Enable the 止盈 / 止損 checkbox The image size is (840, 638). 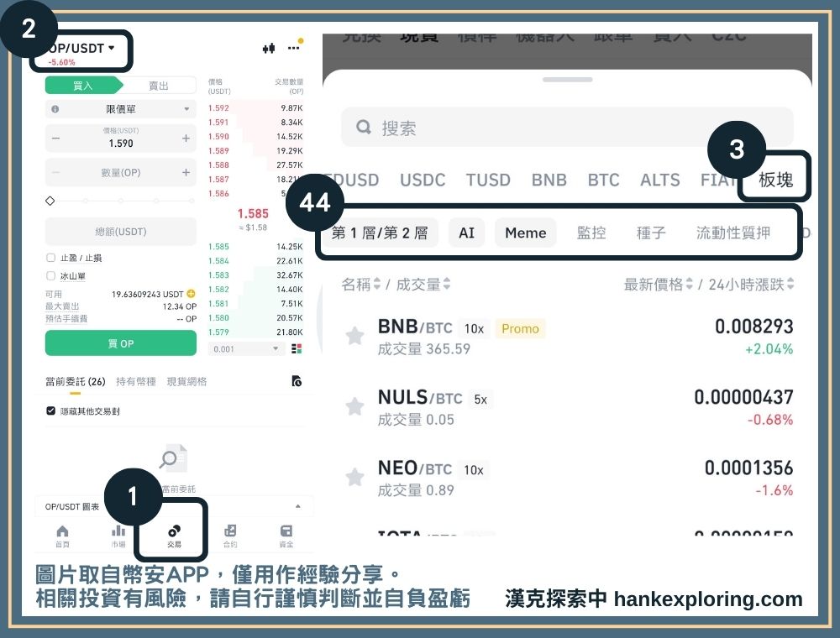point(51,258)
